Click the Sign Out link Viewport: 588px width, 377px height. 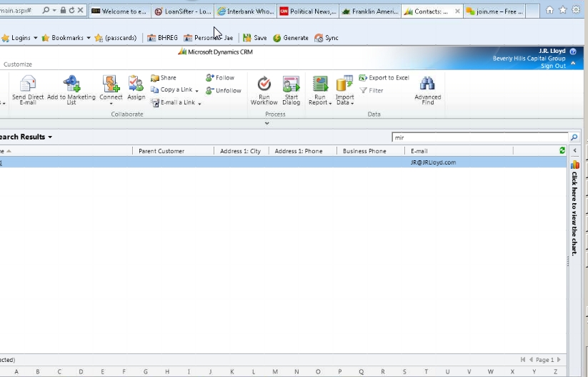(552, 66)
